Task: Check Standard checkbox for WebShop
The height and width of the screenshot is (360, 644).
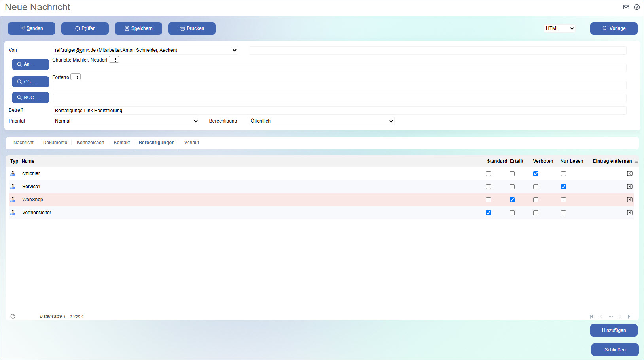Action: click(x=488, y=200)
